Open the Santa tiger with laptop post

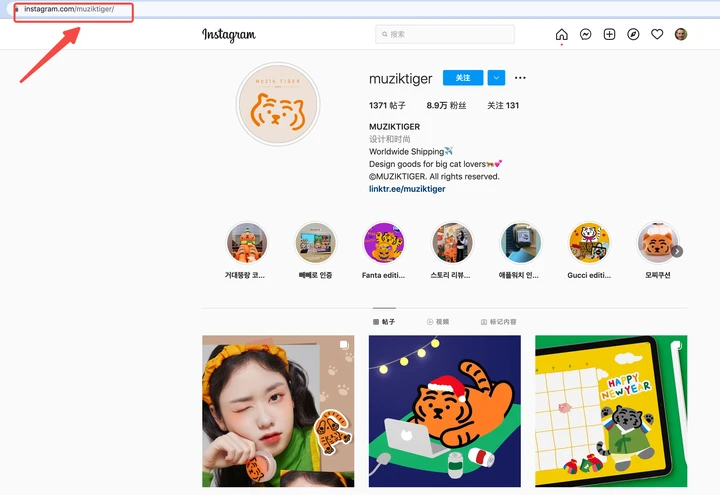click(x=444, y=411)
